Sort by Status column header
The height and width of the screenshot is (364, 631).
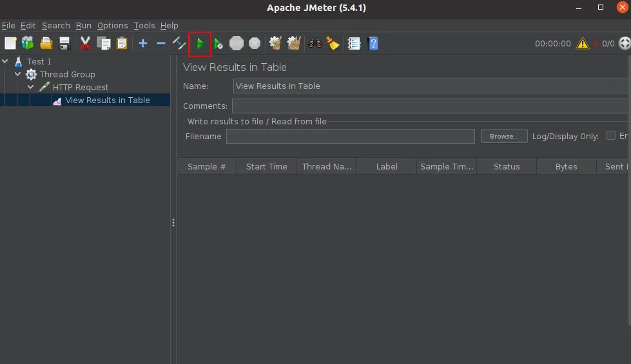point(506,166)
